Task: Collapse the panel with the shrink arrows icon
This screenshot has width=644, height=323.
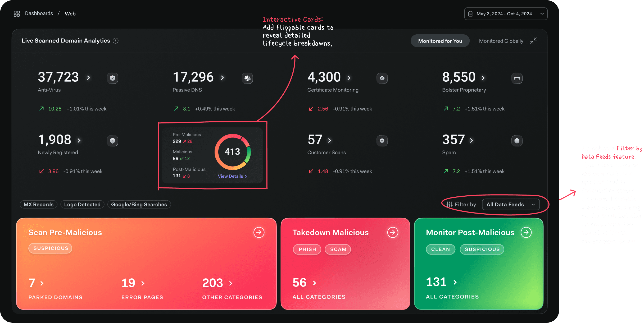Action: [x=533, y=41]
